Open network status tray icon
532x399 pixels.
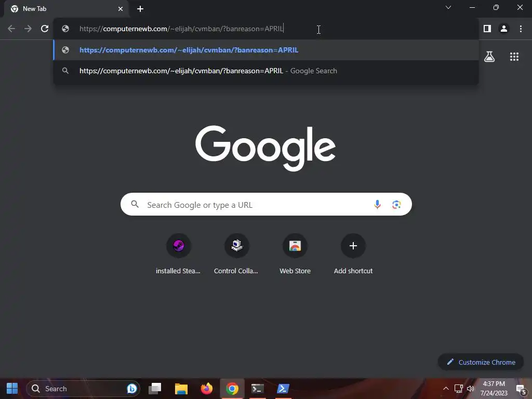point(458,389)
